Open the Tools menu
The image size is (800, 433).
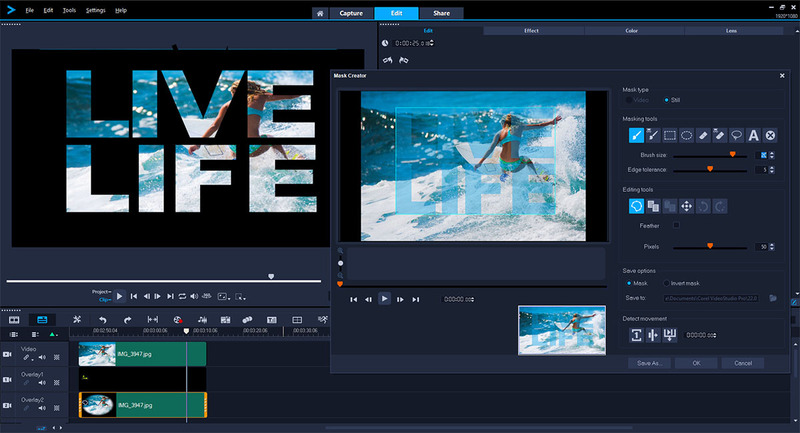(x=69, y=10)
